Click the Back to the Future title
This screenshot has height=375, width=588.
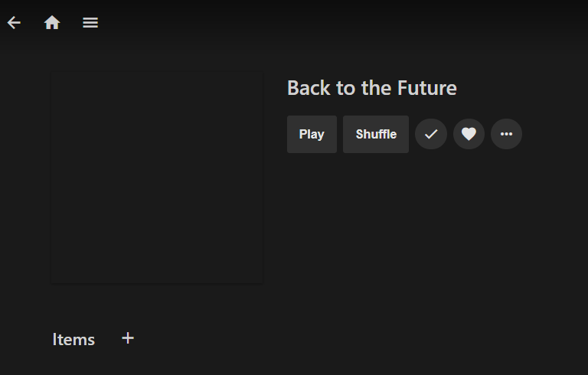pyautogui.click(x=371, y=88)
